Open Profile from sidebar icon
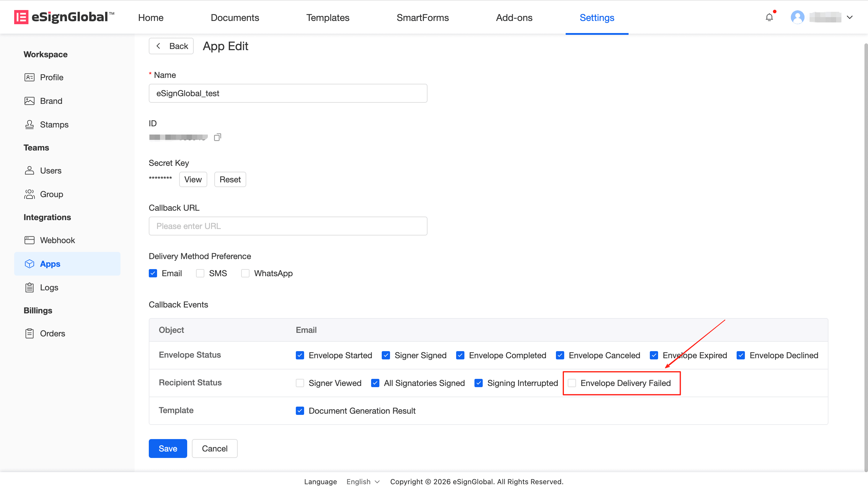This screenshot has width=868, height=491. [x=29, y=77]
